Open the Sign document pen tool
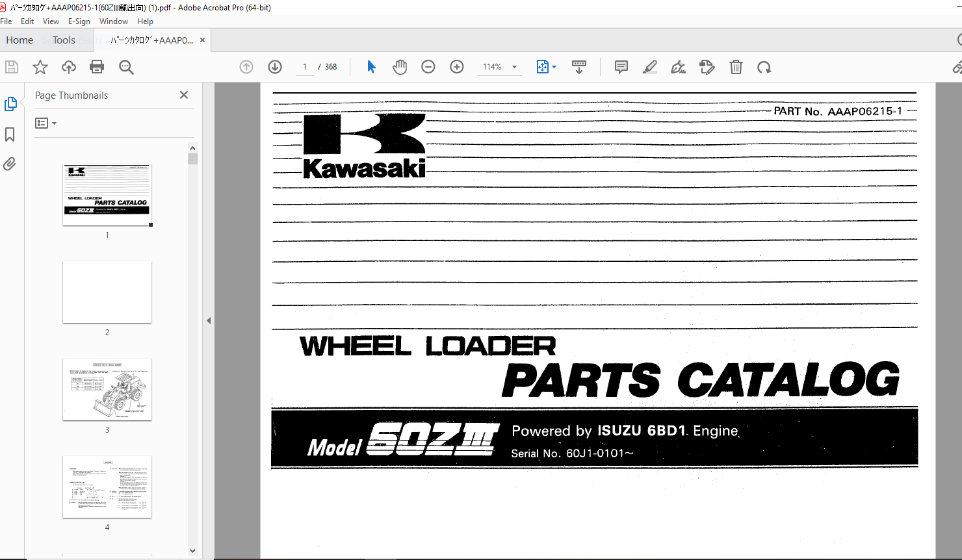This screenshot has height=560, width=962. click(x=678, y=67)
